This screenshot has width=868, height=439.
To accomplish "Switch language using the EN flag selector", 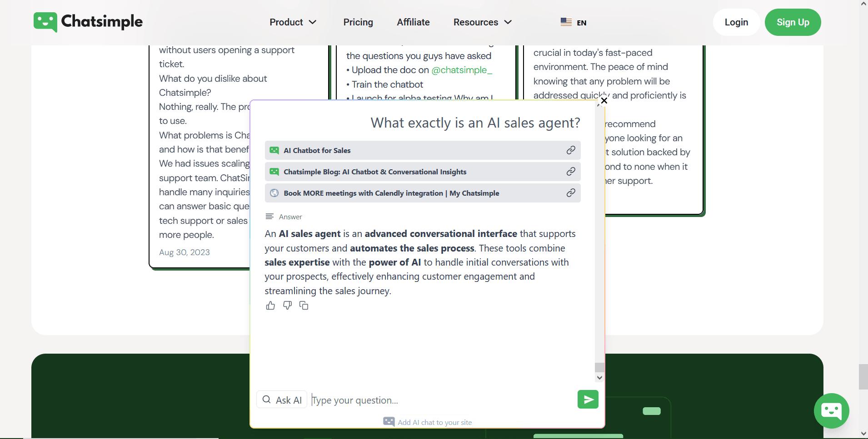I will click(x=574, y=22).
